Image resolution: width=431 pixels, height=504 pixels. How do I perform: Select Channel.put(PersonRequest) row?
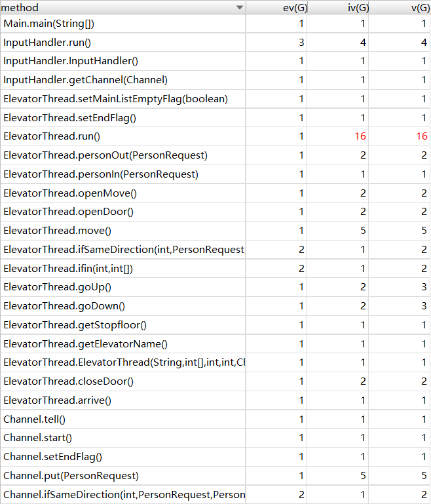click(x=216, y=476)
